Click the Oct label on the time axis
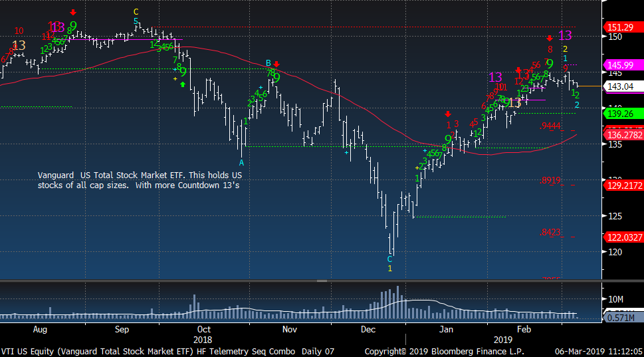This screenshot has height=357, width=644. pos(204,330)
